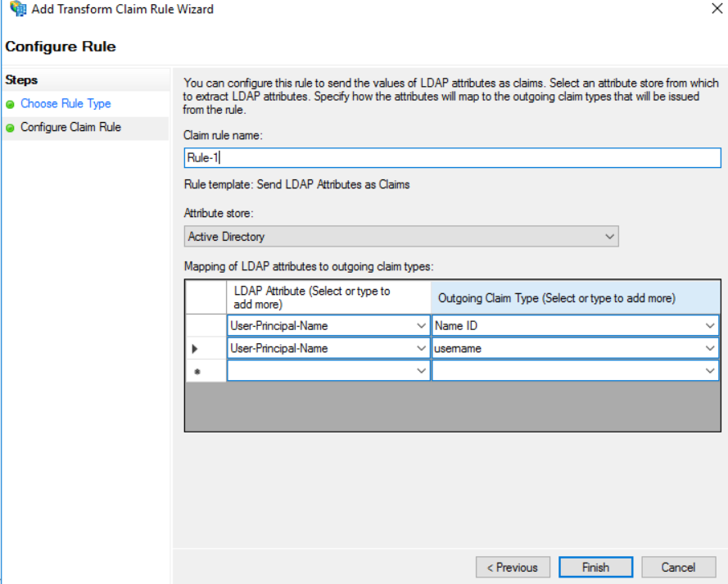Click green bullet beside Choose Rule Type

pyautogui.click(x=10, y=105)
